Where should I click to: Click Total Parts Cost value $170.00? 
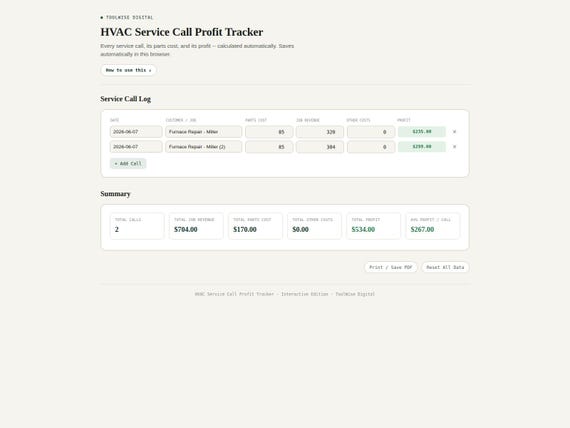click(245, 229)
